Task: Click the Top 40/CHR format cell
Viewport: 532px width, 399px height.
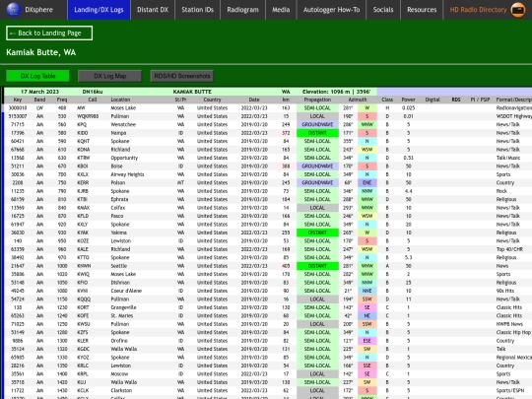Action: pos(509,249)
